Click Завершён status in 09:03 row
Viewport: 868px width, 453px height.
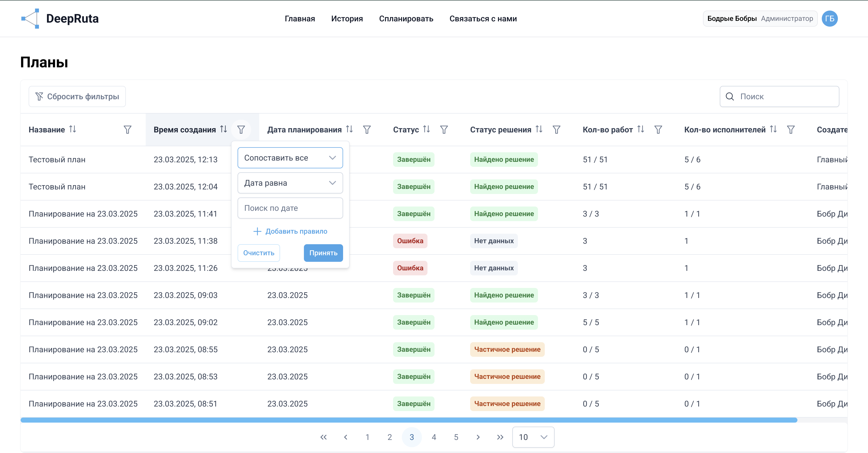(413, 295)
